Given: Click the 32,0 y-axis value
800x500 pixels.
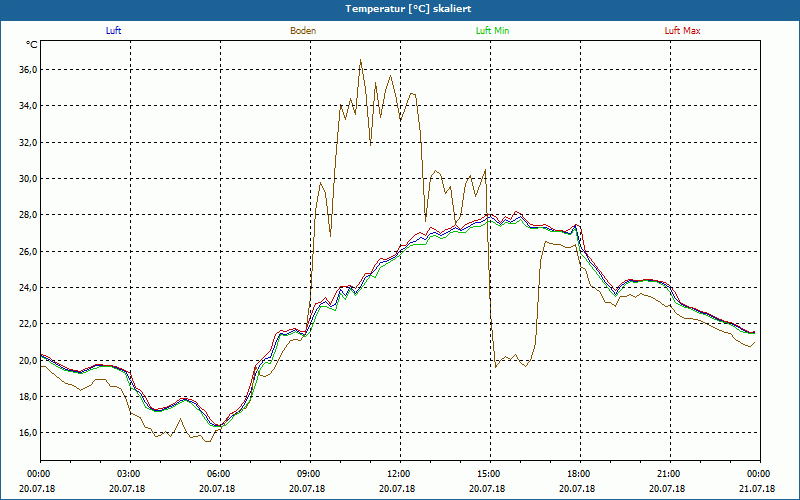Looking at the screenshot, I should point(29,142).
